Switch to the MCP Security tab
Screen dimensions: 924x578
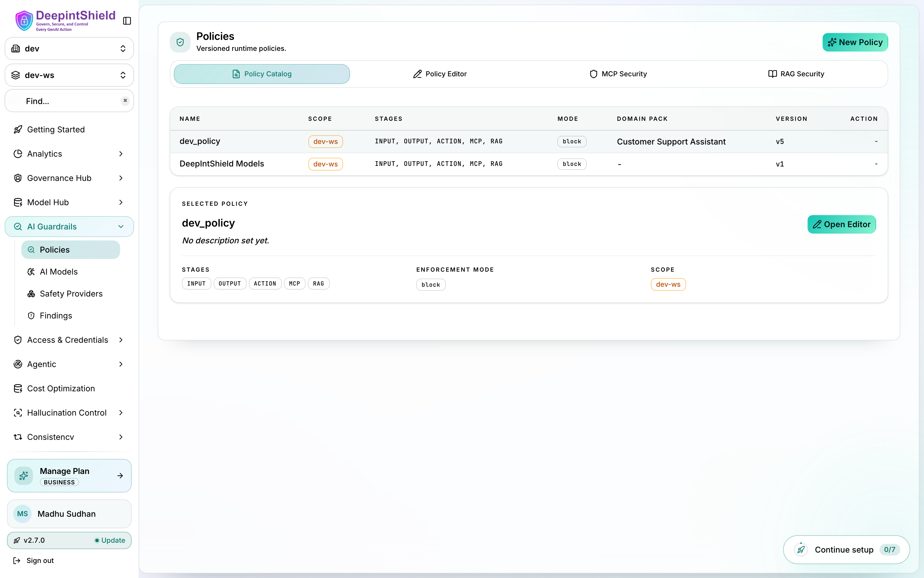[618, 74]
